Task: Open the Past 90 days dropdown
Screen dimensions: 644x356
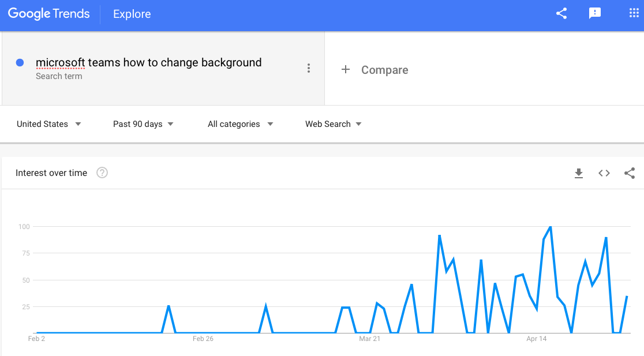Action: 143,124
